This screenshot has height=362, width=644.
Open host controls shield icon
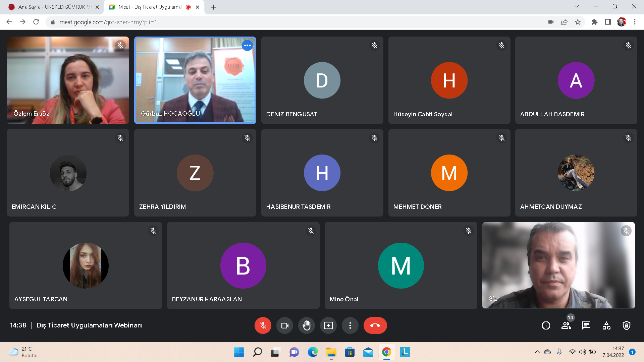(x=626, y=325)
